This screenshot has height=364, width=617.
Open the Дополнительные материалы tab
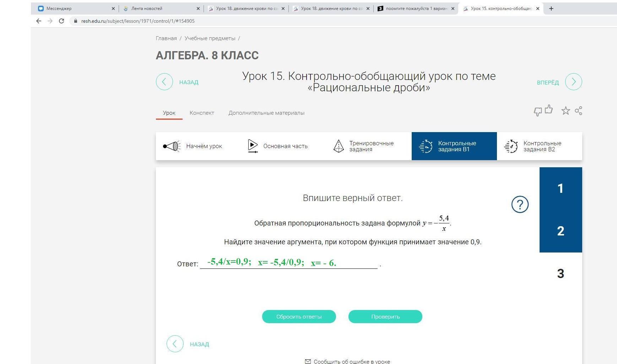[x=266, y=113]
